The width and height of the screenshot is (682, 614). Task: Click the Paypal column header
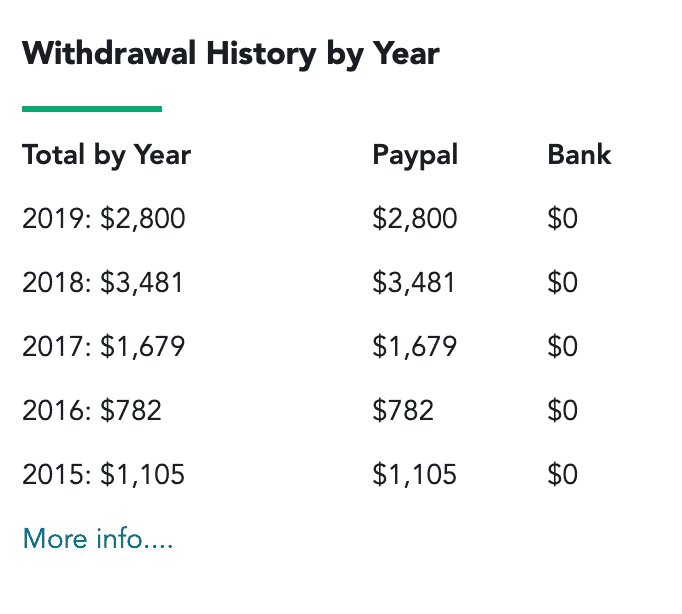coord(415,156)
